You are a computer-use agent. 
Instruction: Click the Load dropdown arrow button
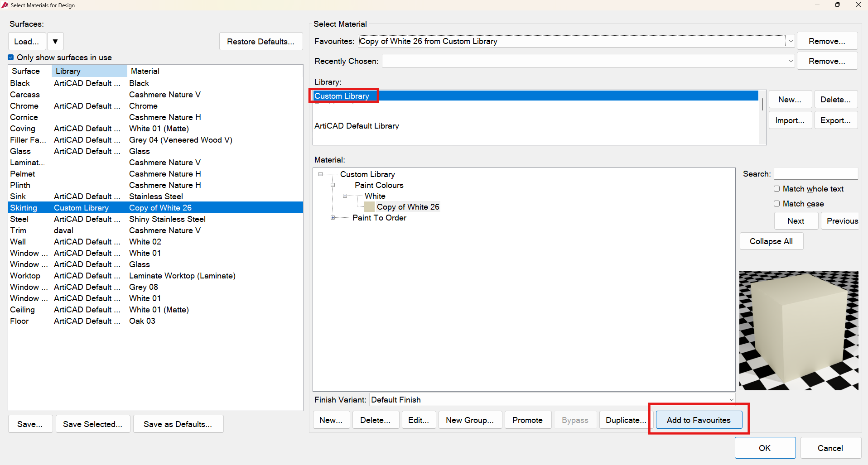(55, 41)
